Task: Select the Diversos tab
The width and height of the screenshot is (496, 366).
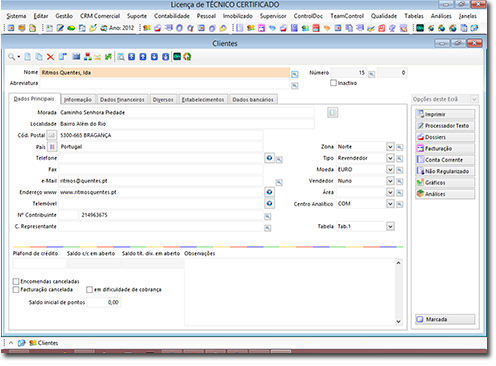Action: (163, 100)
